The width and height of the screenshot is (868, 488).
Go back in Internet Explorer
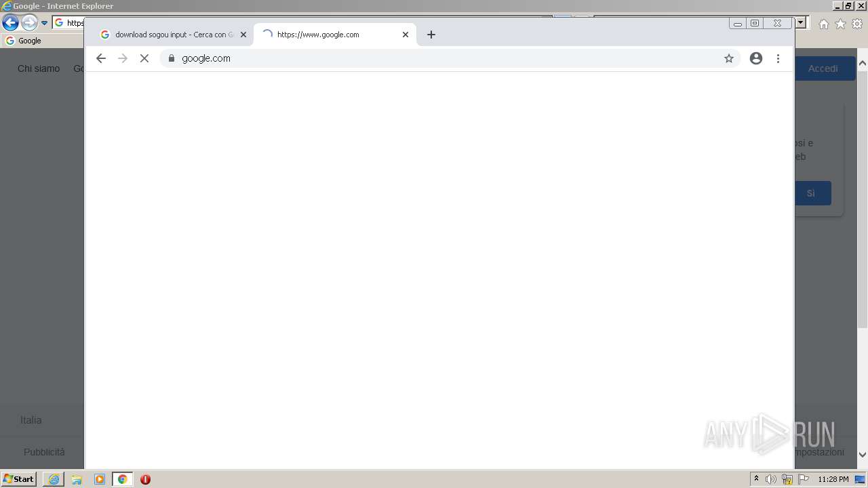(x=10, y=23)
